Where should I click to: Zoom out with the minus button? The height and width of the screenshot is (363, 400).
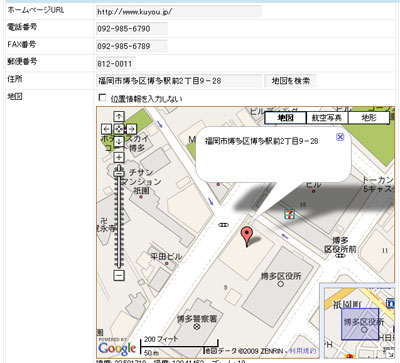tap(119, 275)
